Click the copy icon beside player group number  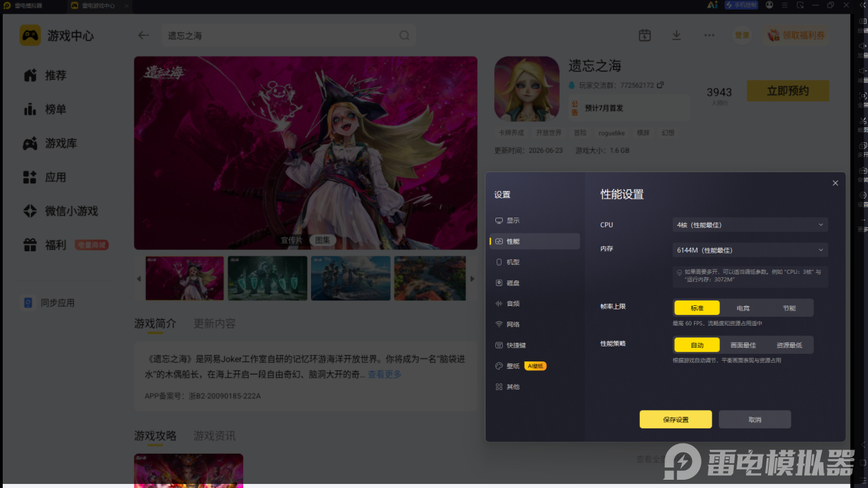pyautogui.click(x=660, y=86)
